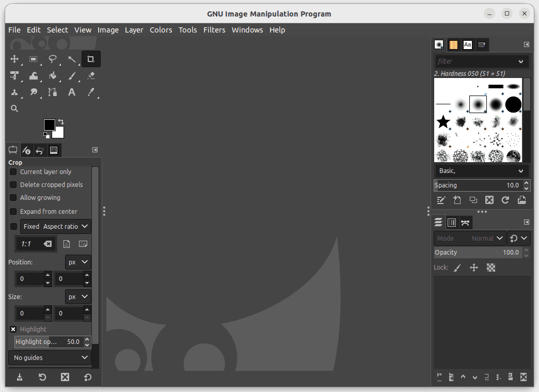Image resolution: width=539 pixels, height=392 pixels.
Task: Open the Colors menu
Action: (161, 30)
